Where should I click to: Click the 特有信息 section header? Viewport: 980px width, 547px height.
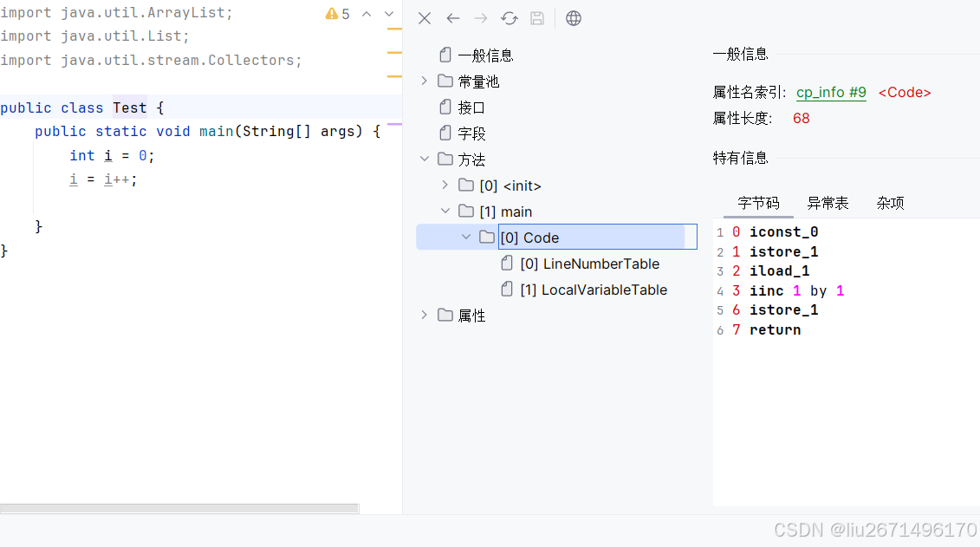pyautogui.click(x=740, y=158)
